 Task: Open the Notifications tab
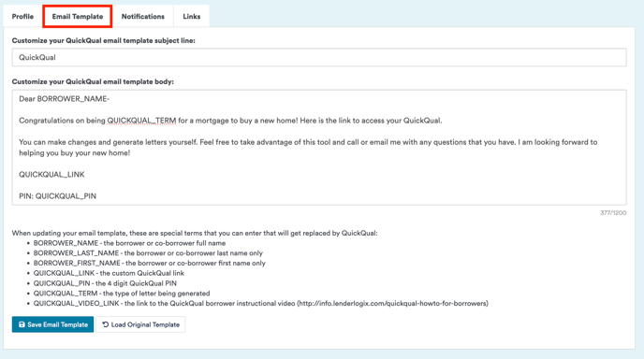[x=142, y=17]
